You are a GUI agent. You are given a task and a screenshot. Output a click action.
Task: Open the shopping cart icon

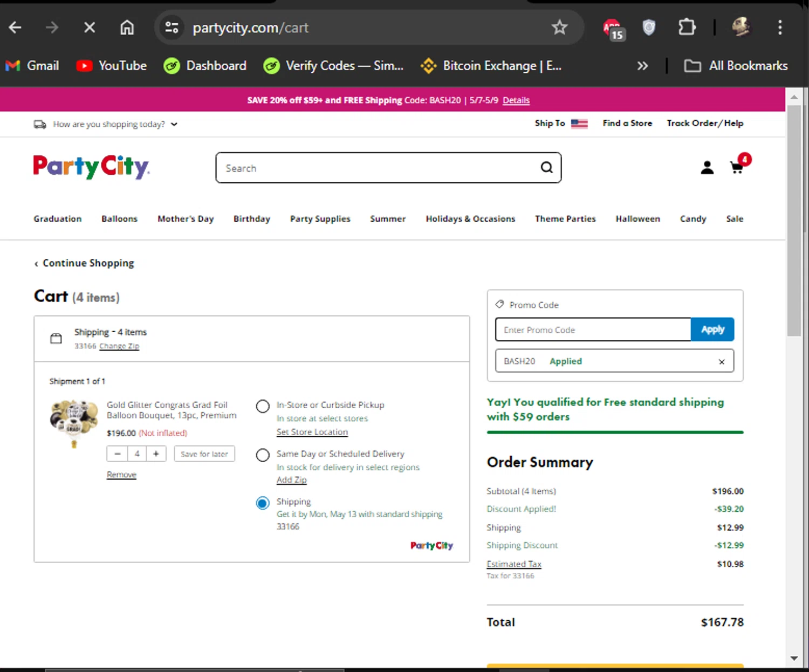tap(739, 164)
